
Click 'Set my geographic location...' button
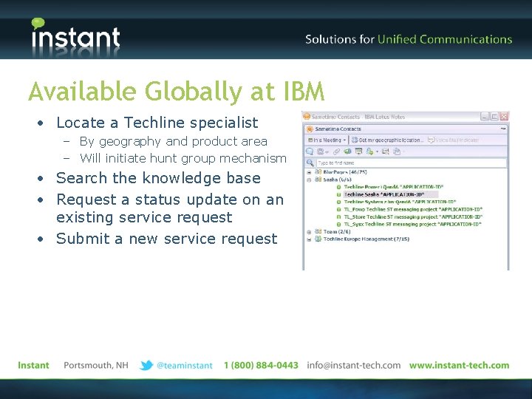point(387,140)
